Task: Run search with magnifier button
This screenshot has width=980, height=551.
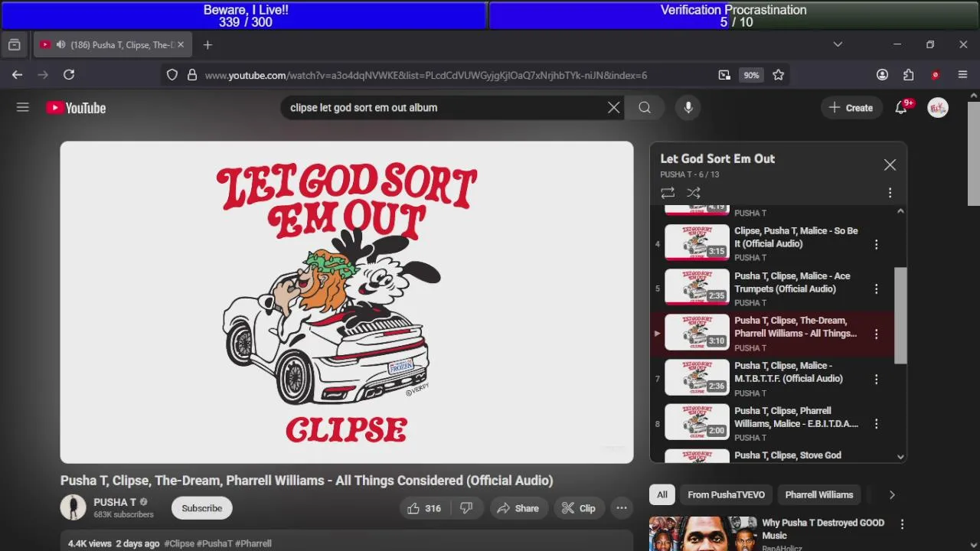Action: coord(645,108)
